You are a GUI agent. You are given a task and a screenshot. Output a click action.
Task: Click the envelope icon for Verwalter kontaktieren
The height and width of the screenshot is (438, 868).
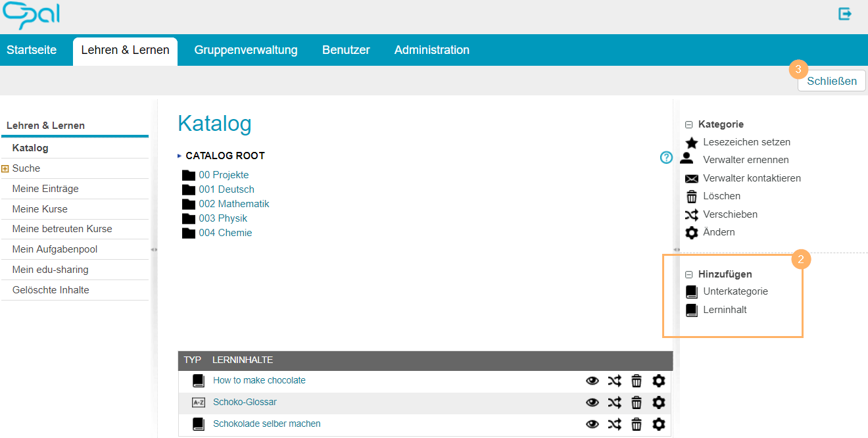[x=691, y=179]
